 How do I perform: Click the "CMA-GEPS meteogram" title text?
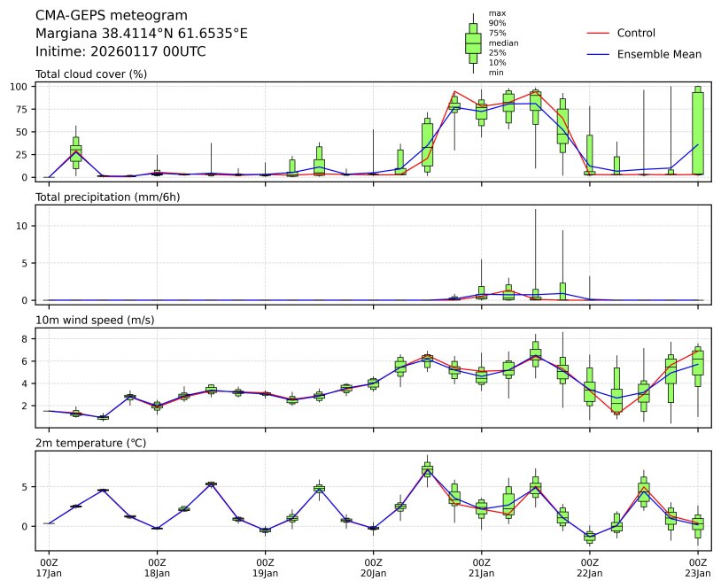pyautogui.click(x=112, y=16)
